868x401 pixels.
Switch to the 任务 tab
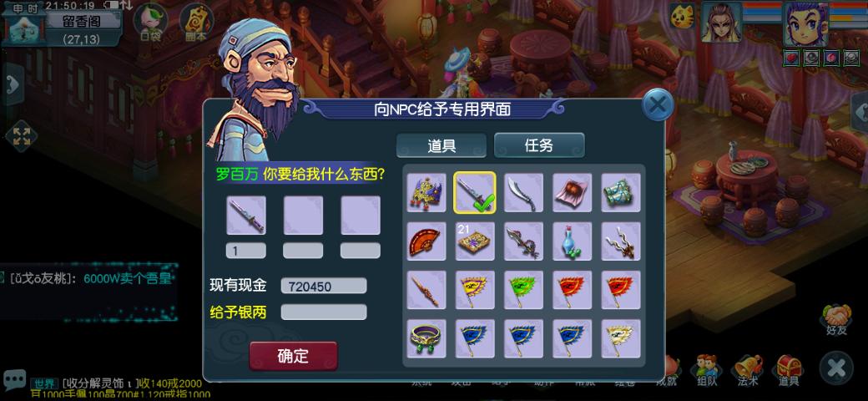(x=538, y=145)
